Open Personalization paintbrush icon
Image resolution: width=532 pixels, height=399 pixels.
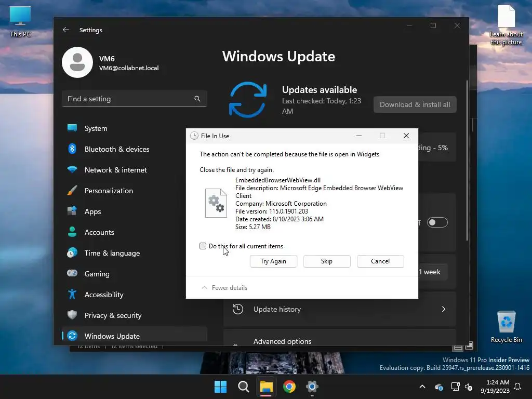coord(72,190)
